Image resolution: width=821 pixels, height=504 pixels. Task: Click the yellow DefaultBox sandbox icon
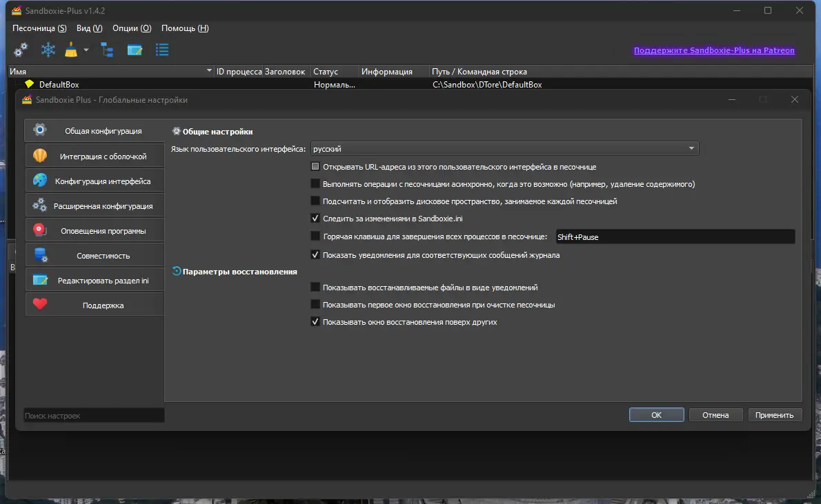pyautogui.click(x=29, y=84)
